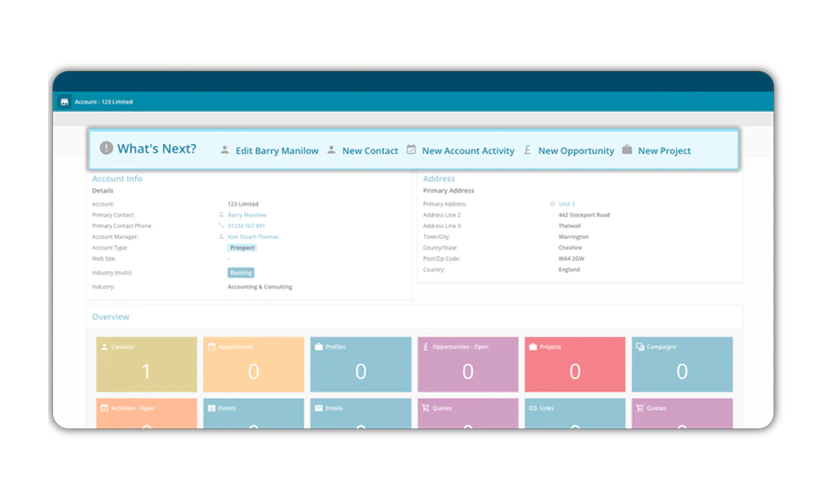Select the Opportunities - Open tile
Viewport: 833px width, 500px height.
[468, 365]
